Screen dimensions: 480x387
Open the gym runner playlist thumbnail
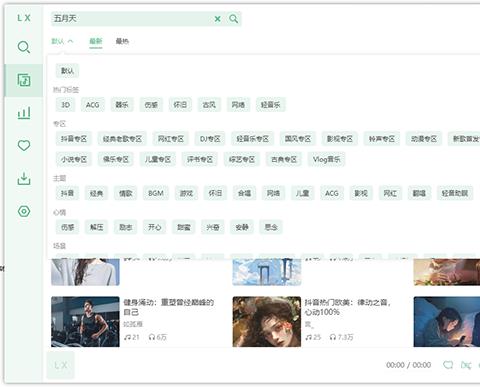pos(85,322)
